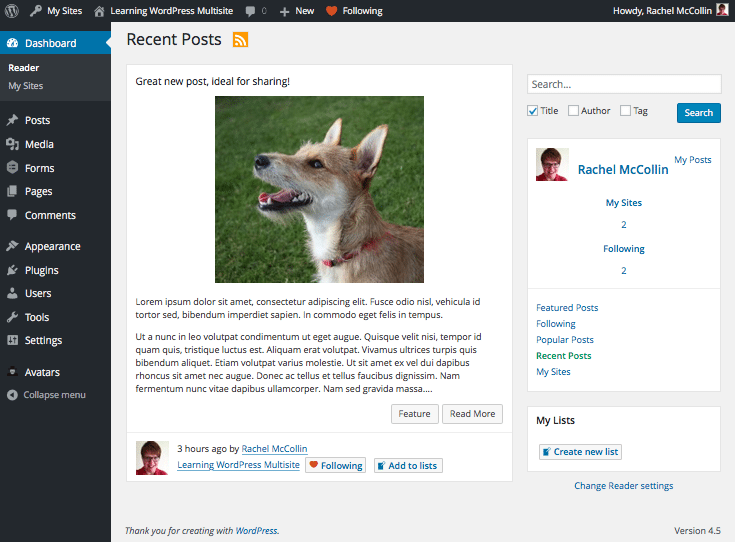Click the My Sites count link in profile box
The image size is (735, 542).
(x=623, y=225)
